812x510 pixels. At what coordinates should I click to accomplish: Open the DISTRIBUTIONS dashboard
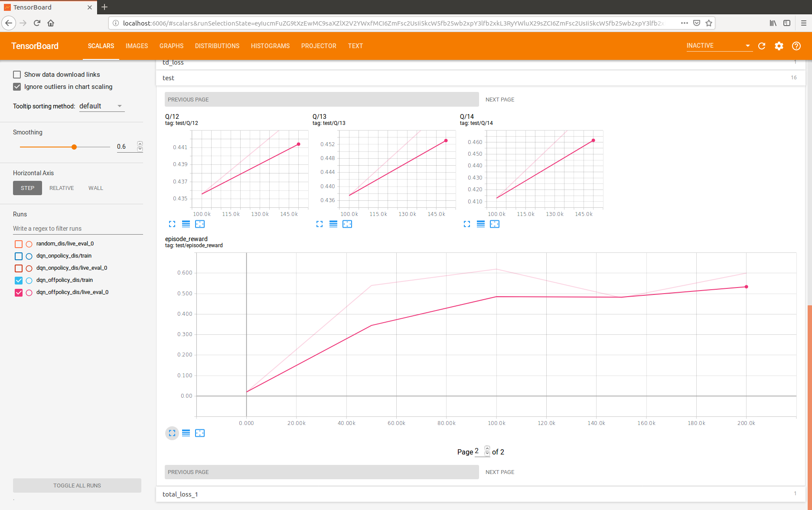(x=217, y=46)
